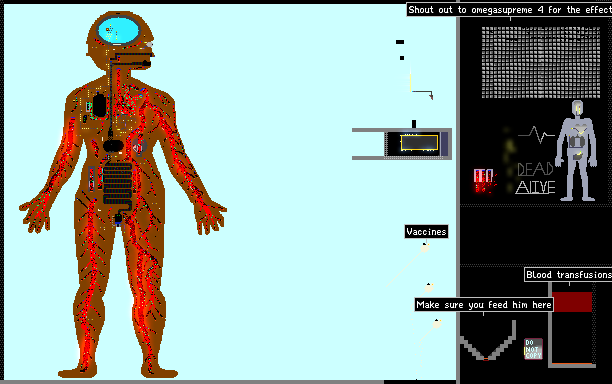Click the 'Shout out to omegasupreme' sign
Screen dimensions: 612x384
509,10
